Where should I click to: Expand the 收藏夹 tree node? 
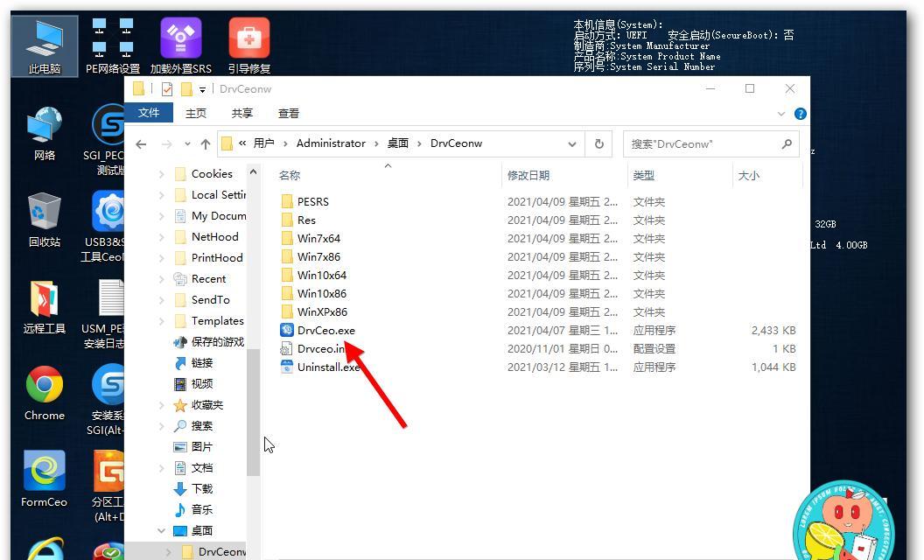[162, 405]
